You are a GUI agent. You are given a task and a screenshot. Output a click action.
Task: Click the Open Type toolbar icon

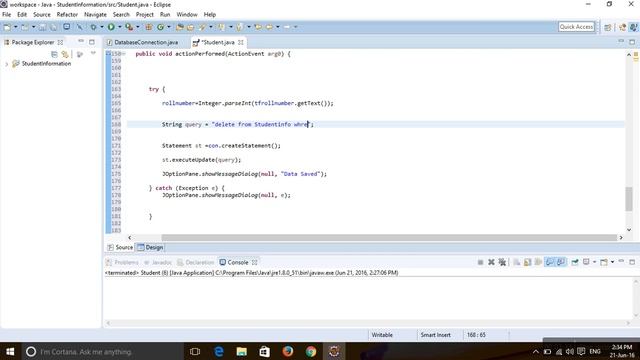coord(180,27)
